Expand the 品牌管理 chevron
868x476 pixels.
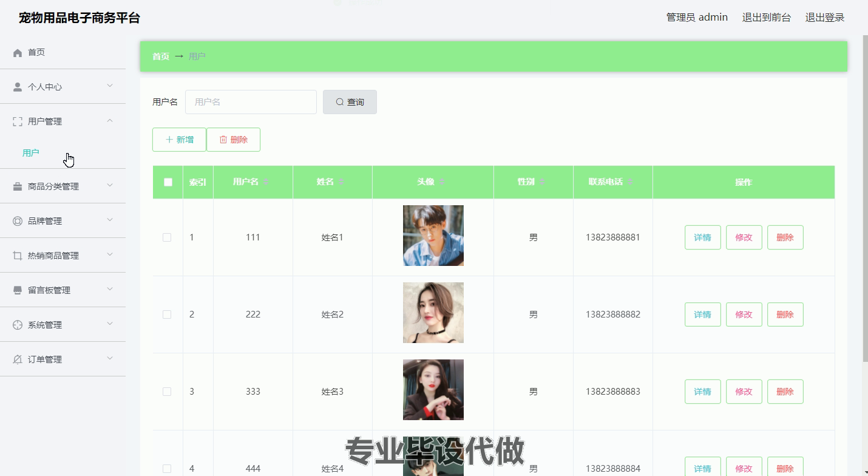tap(110, 220)
